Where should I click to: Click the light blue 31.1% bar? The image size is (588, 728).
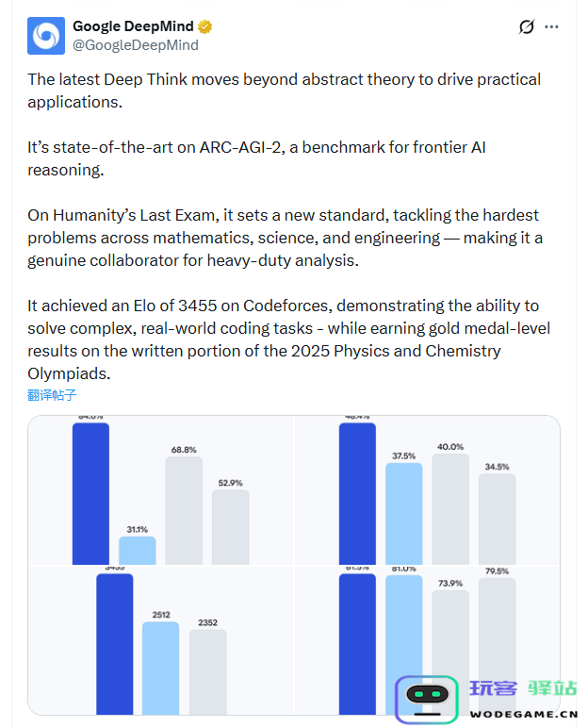138,550
